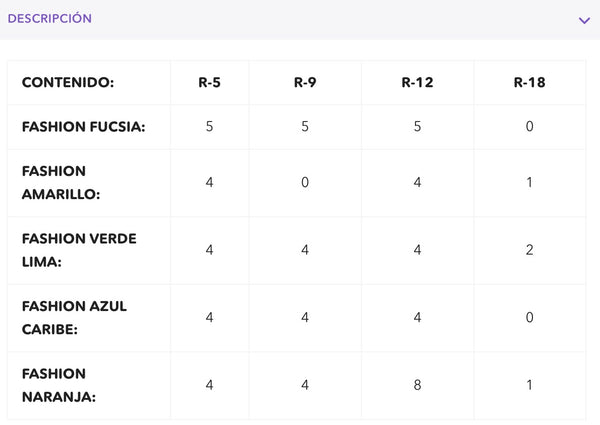
Task: Click the R-12 column header
Action: (417, 82)
